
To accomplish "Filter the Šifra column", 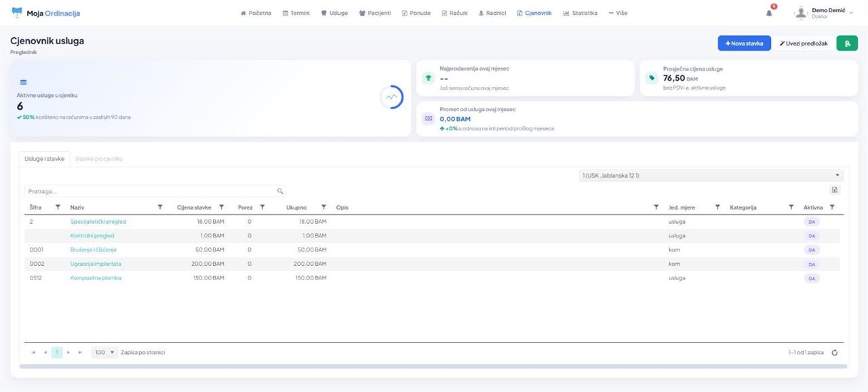I will point(58,207).
